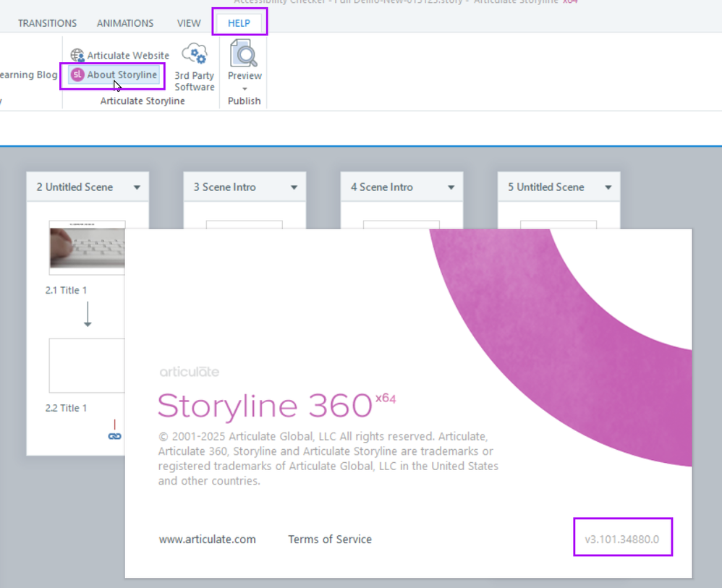This screenshot has width=722, height=588.
Task: Expand the 5 Untitled Scene dropdown arrow
Action: (x=608, y=187)
